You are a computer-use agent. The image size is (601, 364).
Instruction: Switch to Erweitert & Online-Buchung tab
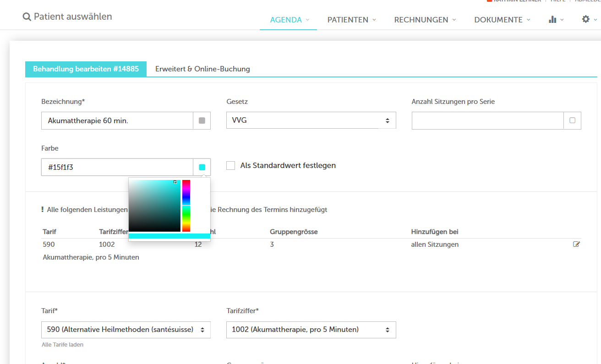click(202, 69)
